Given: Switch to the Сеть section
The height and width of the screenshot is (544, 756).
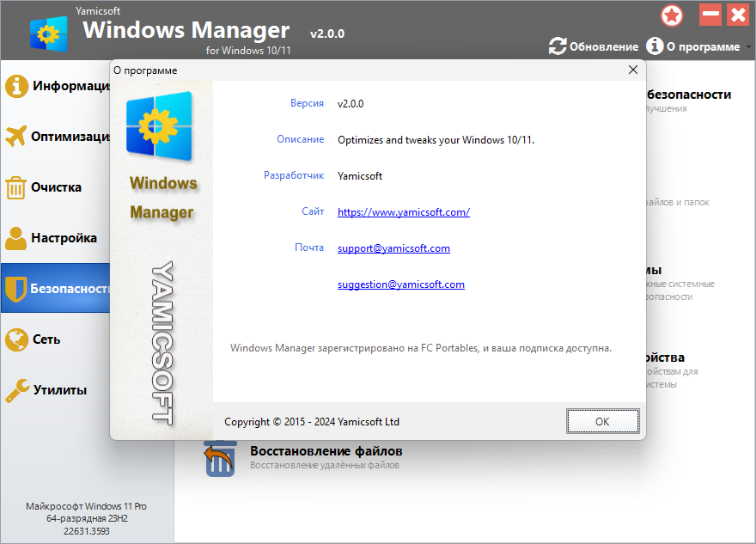Looking at the screenshot, I should 46,339.
